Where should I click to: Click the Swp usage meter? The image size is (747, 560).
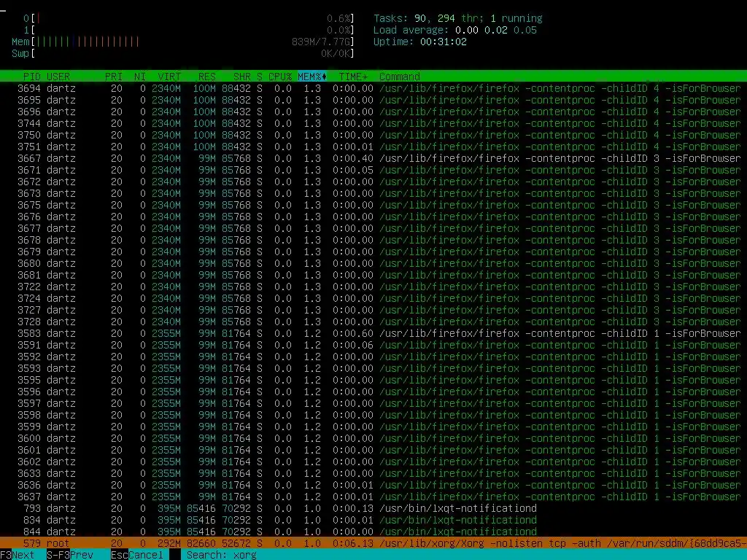click(x=183, y=53)
